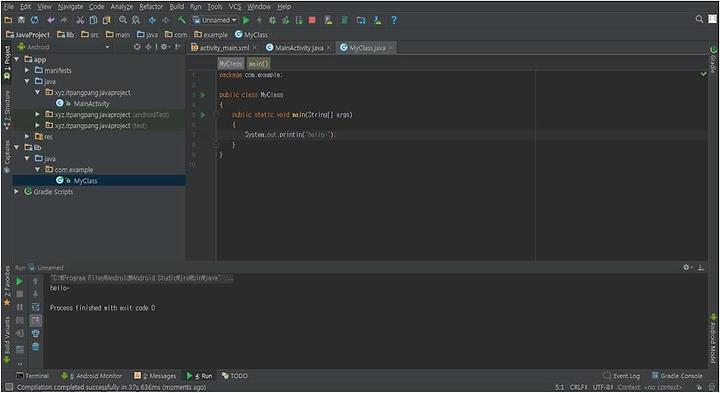Click run gutter arrow beside main method
This screenshot has width=720, height=393.
[203, 115]
